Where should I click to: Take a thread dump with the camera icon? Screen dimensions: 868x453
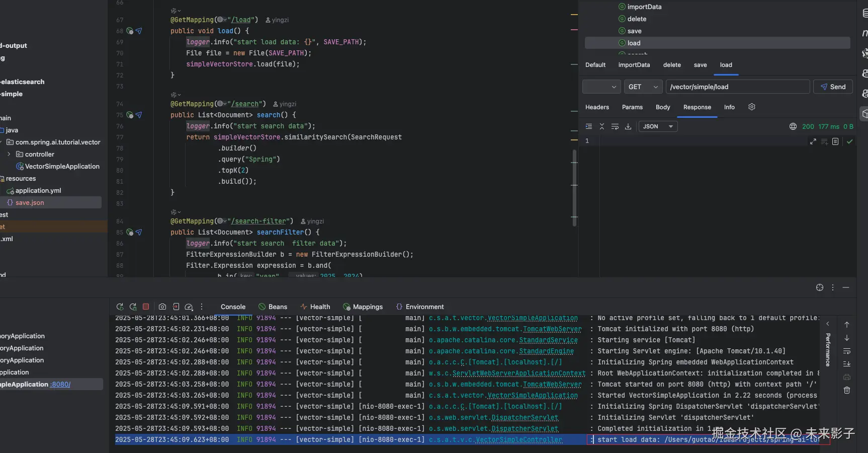coord(162,307)
